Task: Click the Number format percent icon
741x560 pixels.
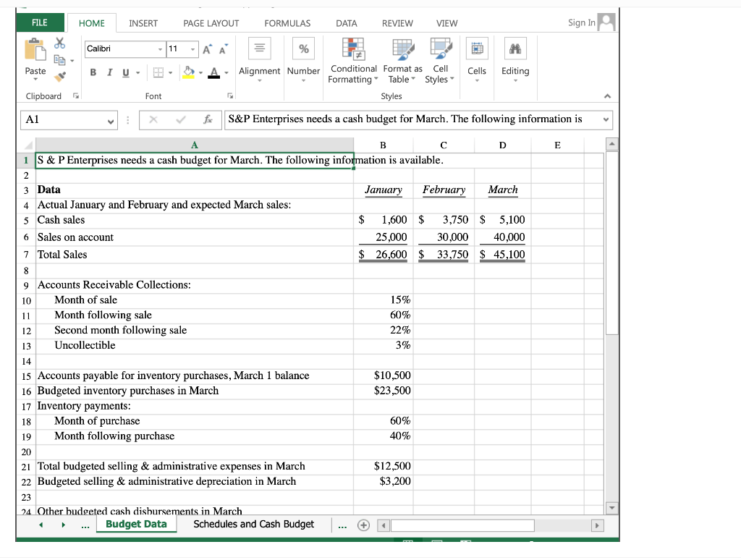Action: (x=303, y=49)
